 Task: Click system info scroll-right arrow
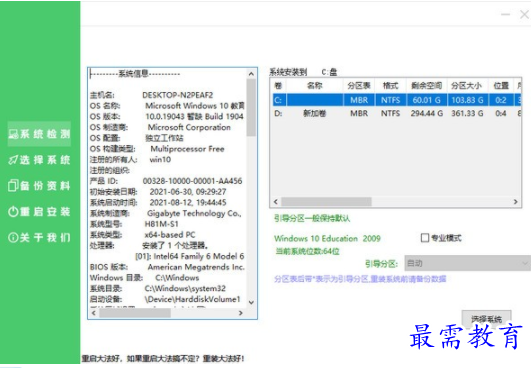(241, 313)
